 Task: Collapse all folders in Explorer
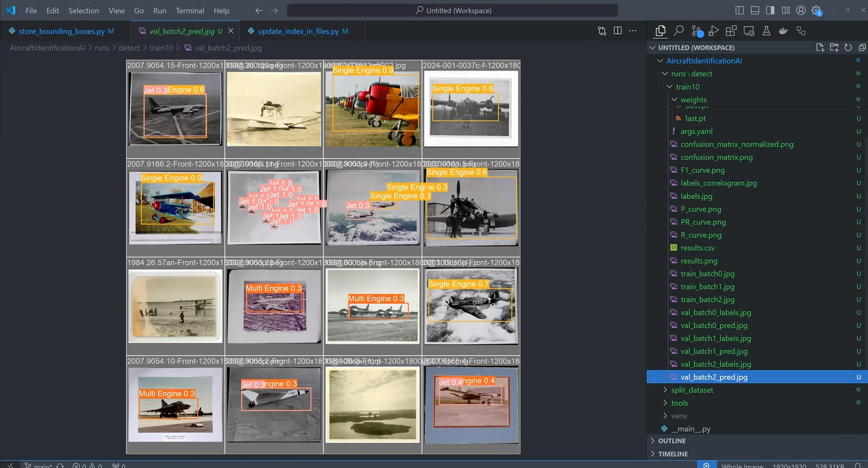click(862, 48)
